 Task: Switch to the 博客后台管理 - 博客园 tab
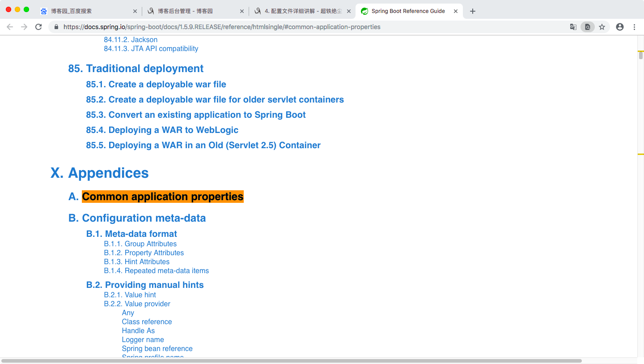[195, 11]
